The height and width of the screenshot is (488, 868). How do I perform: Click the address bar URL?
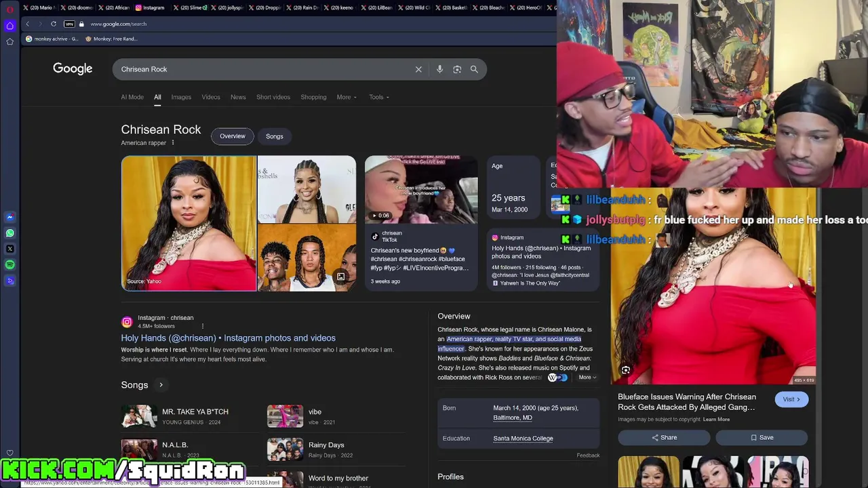(x=119, y=24)
